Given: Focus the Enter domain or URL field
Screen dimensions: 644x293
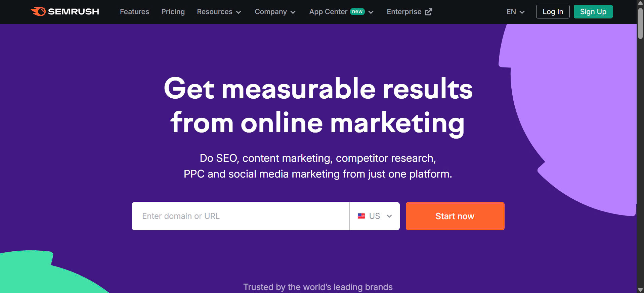Looking at the screenshot, I should [x=240, y=216].
